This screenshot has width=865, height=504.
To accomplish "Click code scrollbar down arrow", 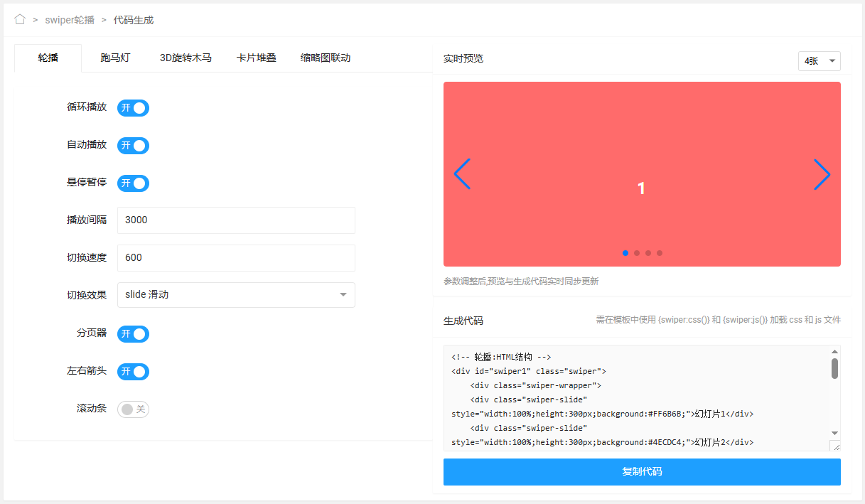I will 835,433.
